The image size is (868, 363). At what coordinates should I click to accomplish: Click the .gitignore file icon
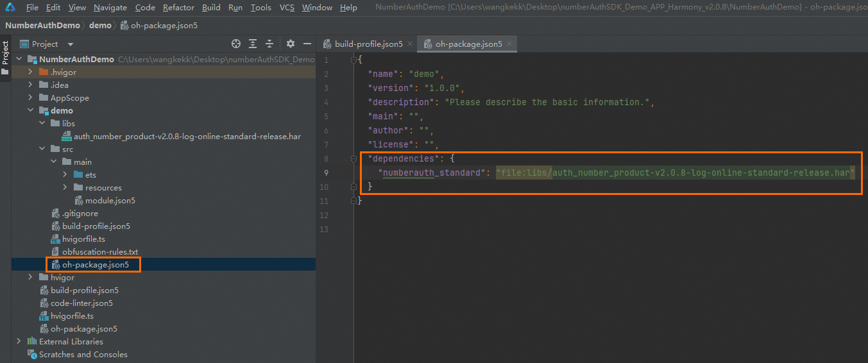(x=55, y=213)
